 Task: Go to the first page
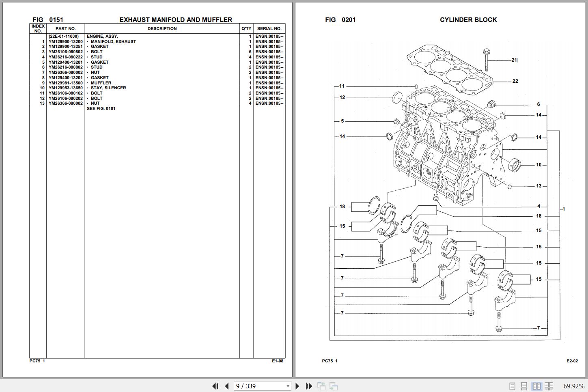pos(215,386)
